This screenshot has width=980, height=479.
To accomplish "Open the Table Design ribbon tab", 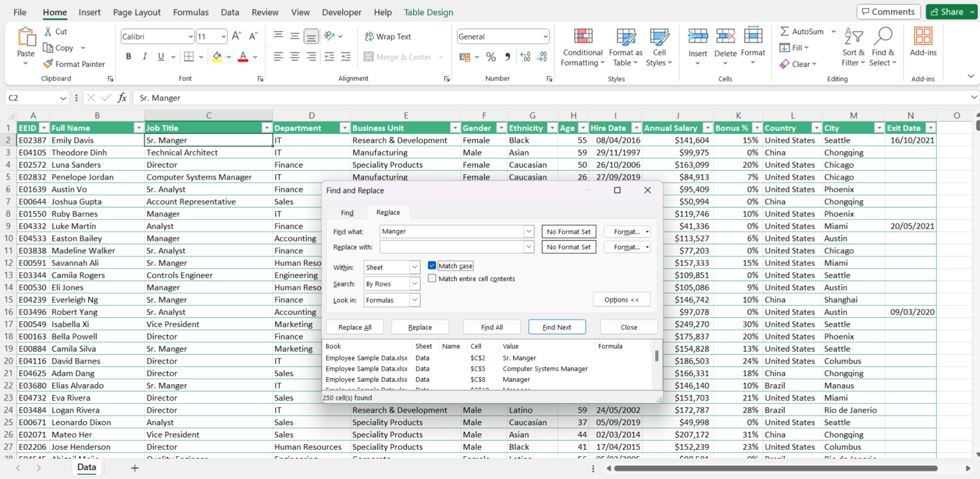I will click(428, 12).
